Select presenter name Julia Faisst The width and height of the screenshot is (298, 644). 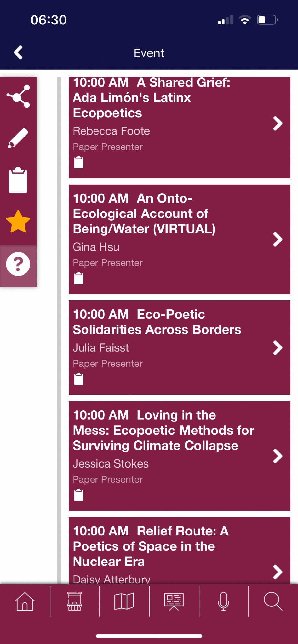(101, 348)
